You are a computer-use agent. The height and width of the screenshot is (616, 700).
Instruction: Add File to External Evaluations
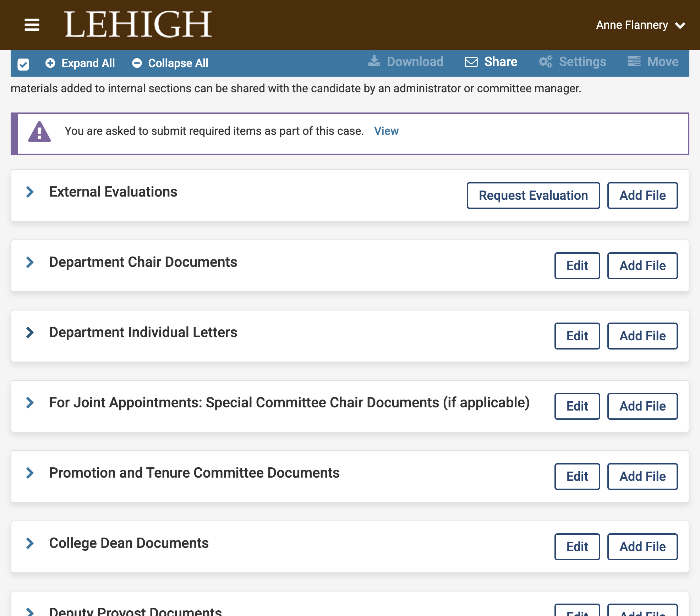(x=642, y=196)
